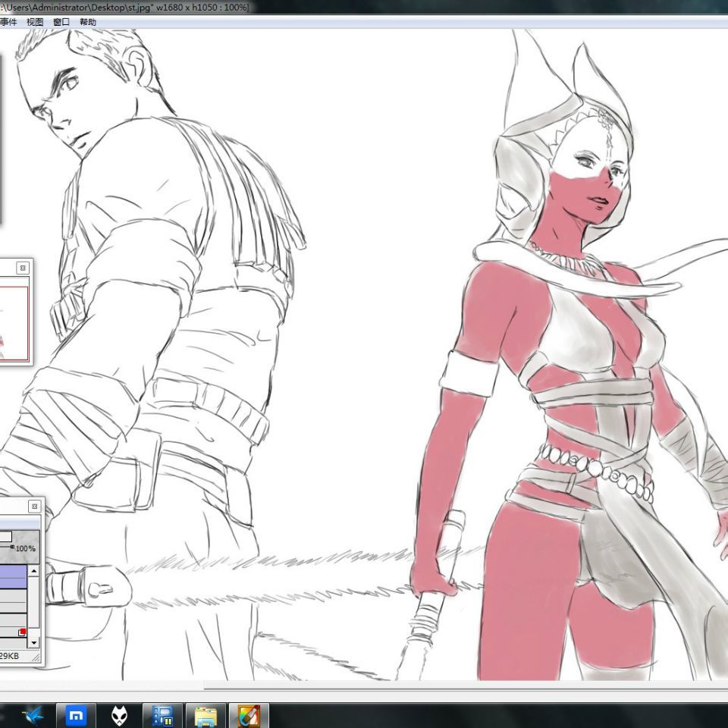Open the Maxthon browser on taskbar
Screen dimensions: 728x728
coord(76,715)
